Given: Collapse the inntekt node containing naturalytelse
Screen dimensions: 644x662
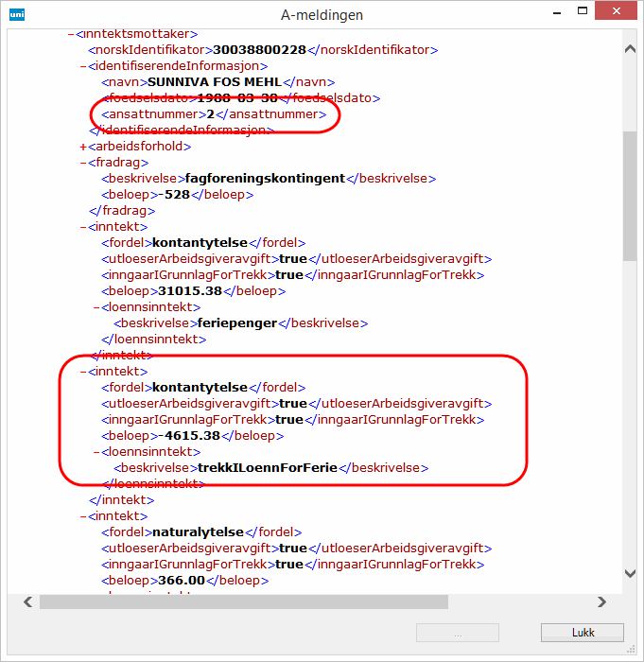Looking at the screenshot, I should pos(83,516).
